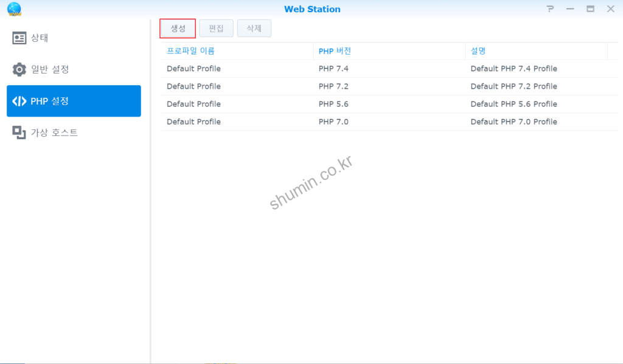Click the status (상태) sidebar icon
This screenshot has width=623, height=364.
pos(19,38)
